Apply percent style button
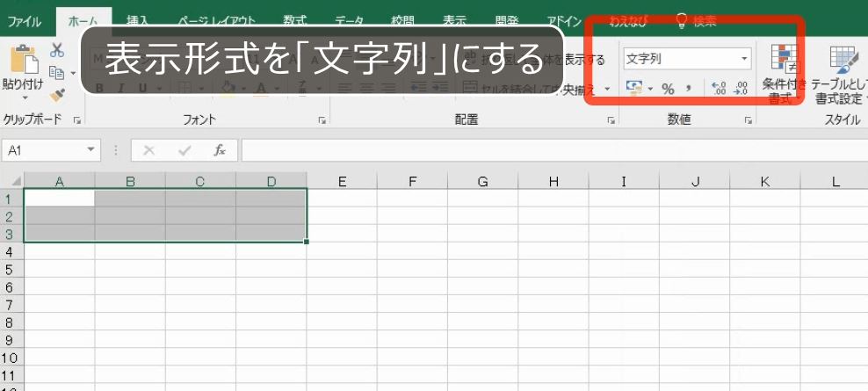 (x=669, y=89)
